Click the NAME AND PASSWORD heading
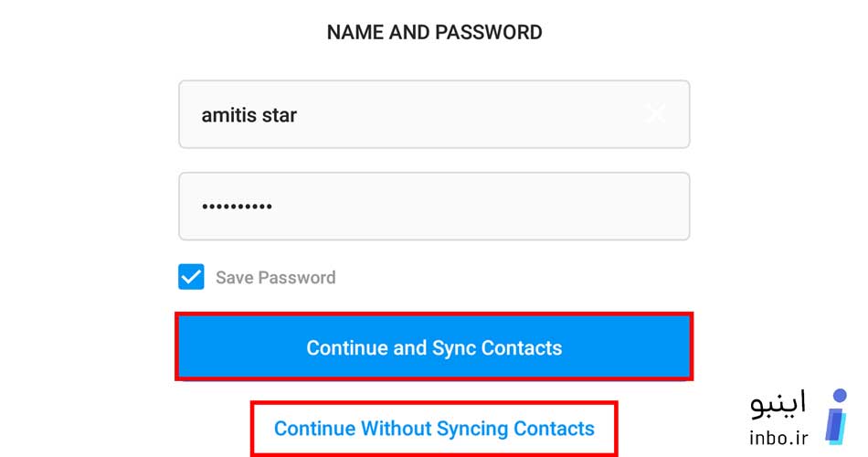The image size is (868, 457). tap(435, 32)
